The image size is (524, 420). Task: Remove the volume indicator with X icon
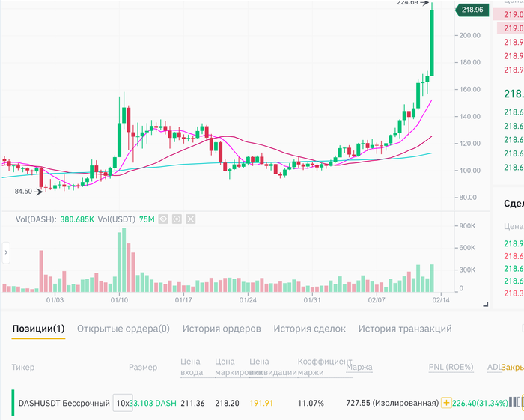(x=190, y=219)
